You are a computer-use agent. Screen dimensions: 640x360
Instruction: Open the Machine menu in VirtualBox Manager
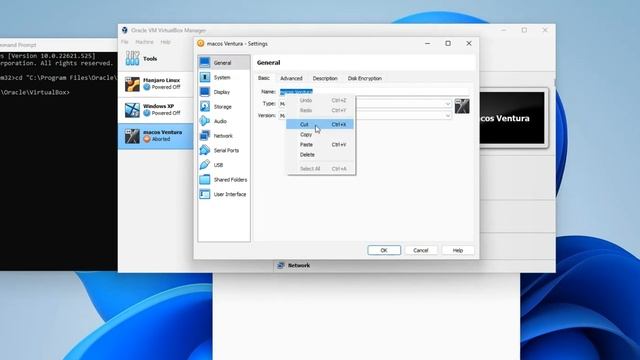click(144, 42)
